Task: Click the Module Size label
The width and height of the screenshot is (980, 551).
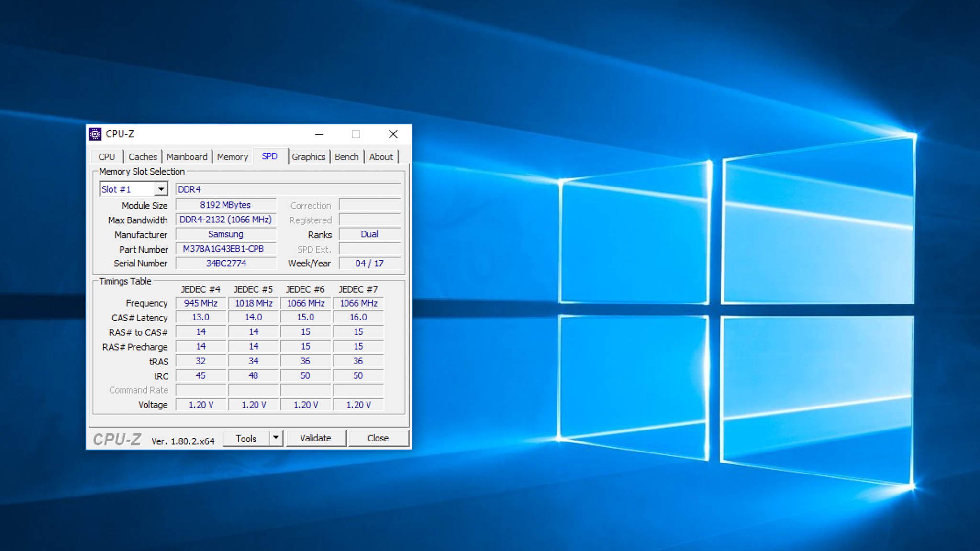Action: [x=145, y=206]
